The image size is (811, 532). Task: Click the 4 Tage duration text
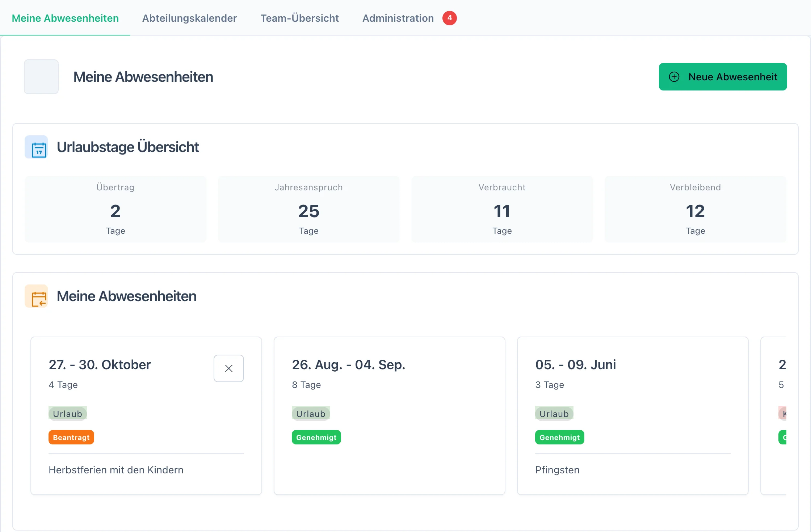pyautogui.click(x=63, y=385)
